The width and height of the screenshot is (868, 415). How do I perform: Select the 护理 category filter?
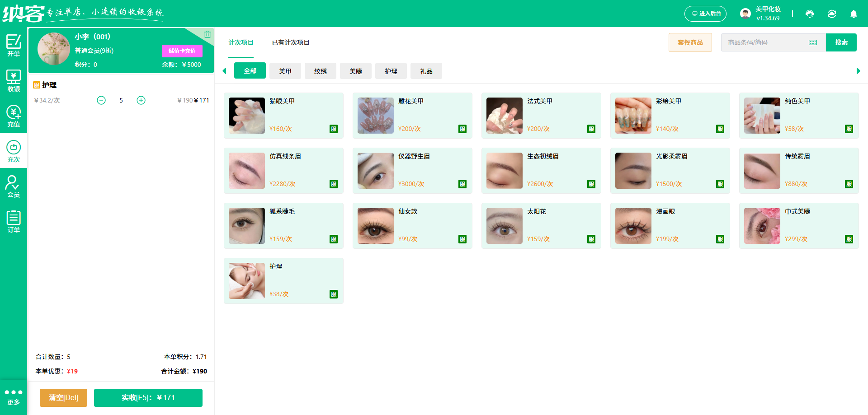tap(391, 71)
